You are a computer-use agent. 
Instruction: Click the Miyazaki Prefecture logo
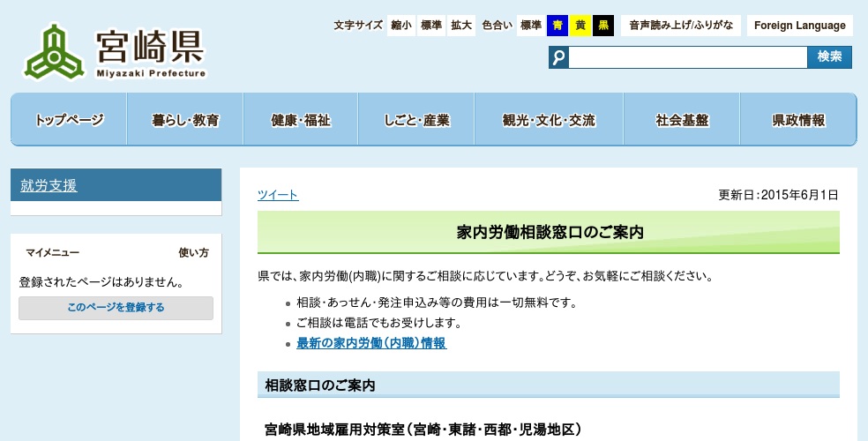click(116, 51)
